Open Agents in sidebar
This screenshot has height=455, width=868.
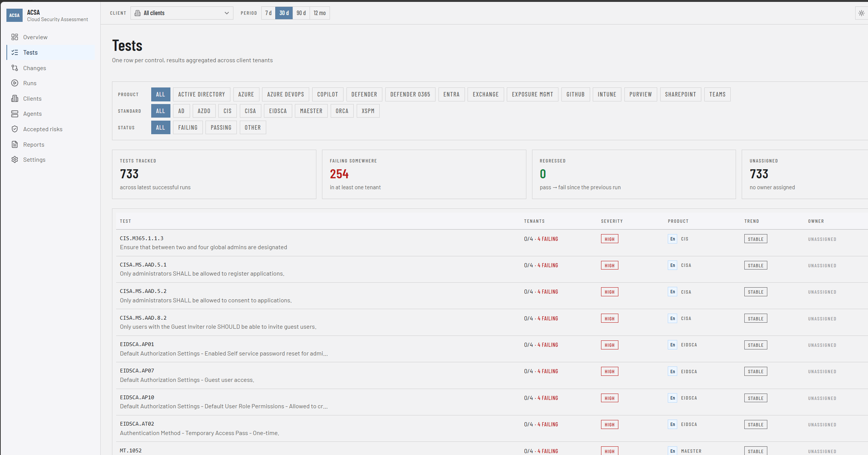(x=51, y=113)
